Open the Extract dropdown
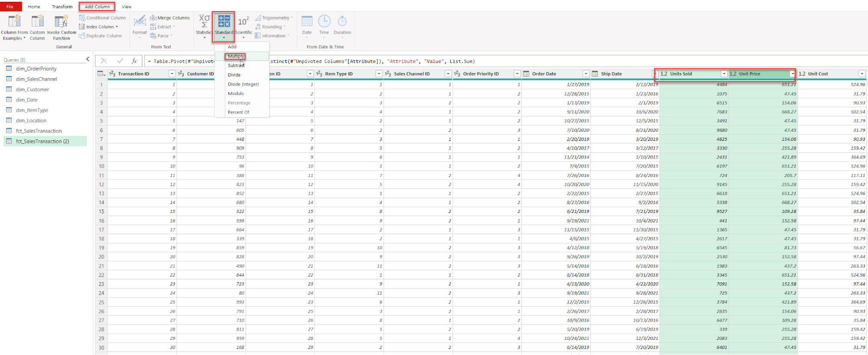868x355 pixels. coord(162,27)
